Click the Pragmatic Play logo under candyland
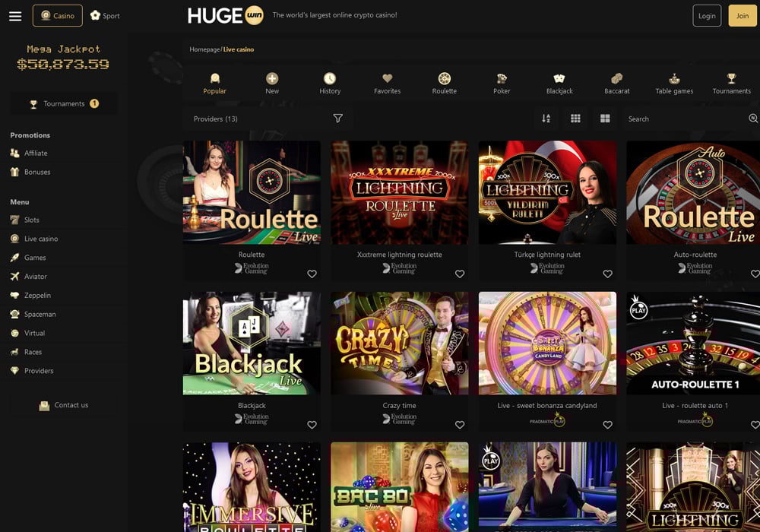The height and width of the screenshot is (532, 760). point(548,420)
